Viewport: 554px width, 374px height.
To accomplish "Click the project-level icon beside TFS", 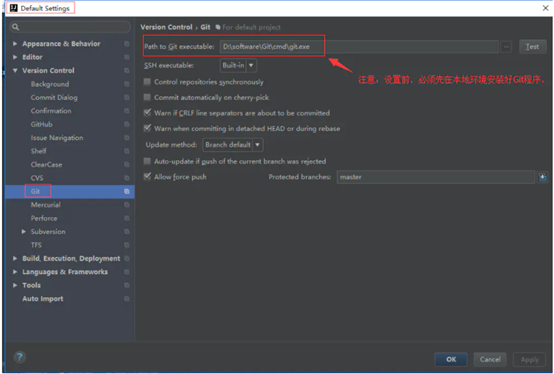I will click(126, 245).
